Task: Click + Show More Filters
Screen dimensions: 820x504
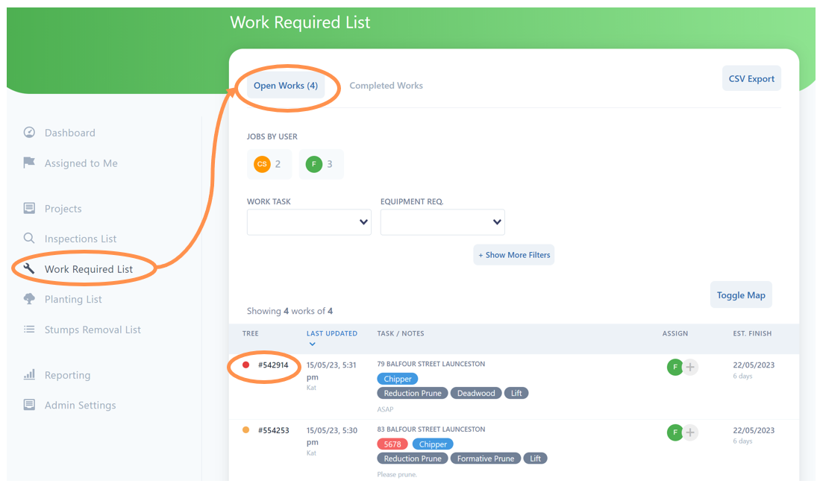Action: [x=514, y=255]
